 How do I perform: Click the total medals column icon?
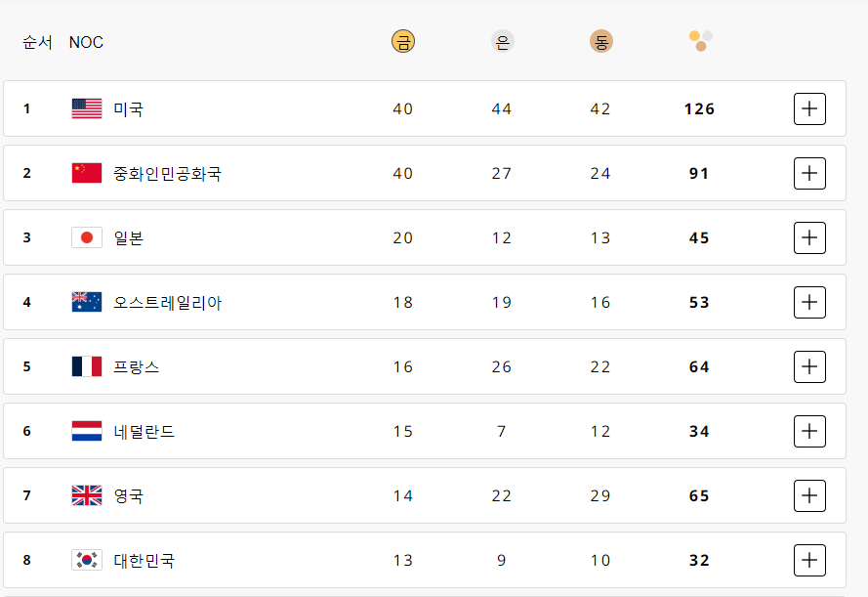[700, 41]
